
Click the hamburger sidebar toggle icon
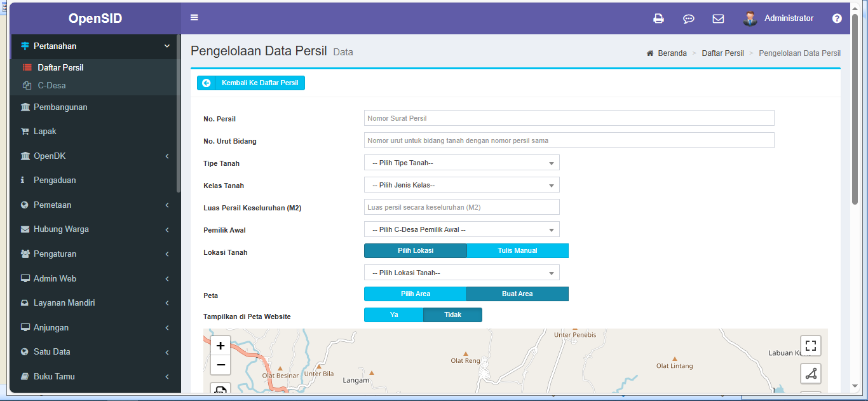pos(194,18)
